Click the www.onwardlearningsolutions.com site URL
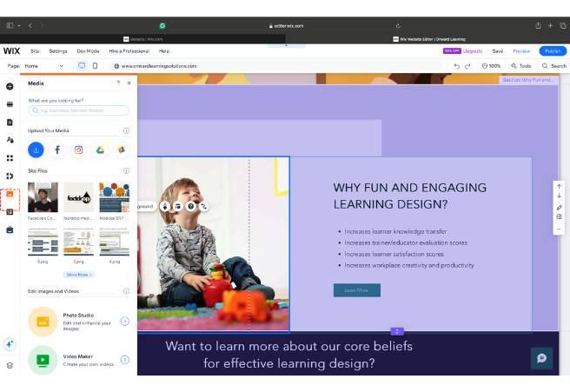 159,66
